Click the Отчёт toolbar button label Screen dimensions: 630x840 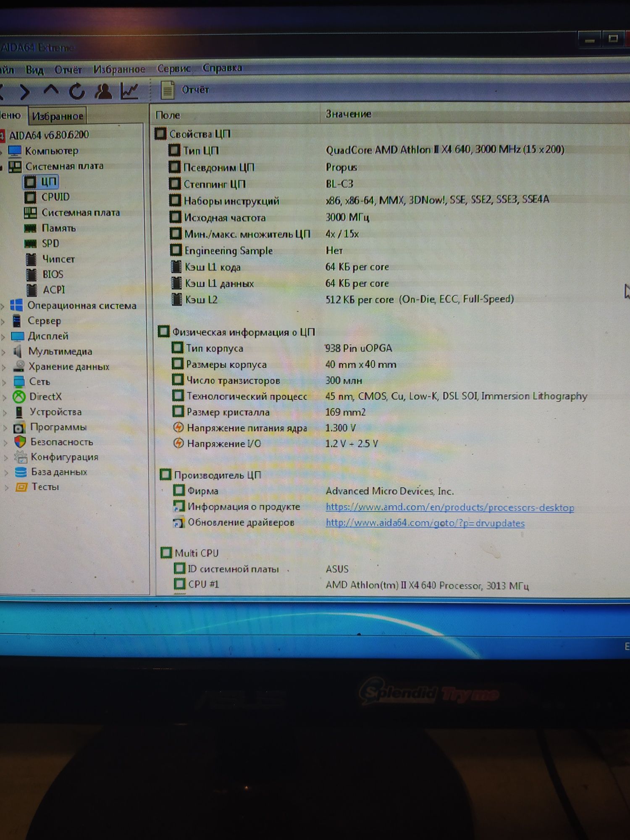pyautogui.click(x=195, y=89)
